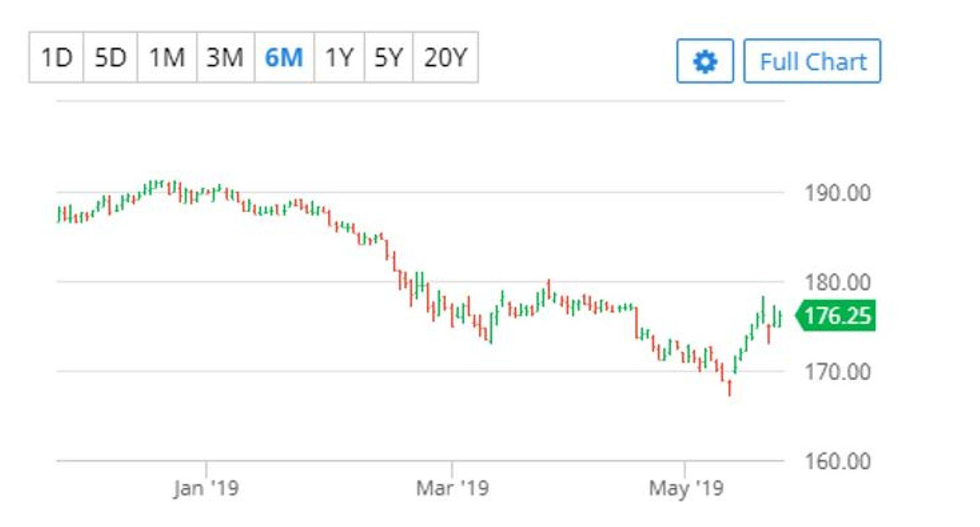Show the 3M chart range
Image resolution: width=980 pixels, height=527 pixels.
click(225, 57)
